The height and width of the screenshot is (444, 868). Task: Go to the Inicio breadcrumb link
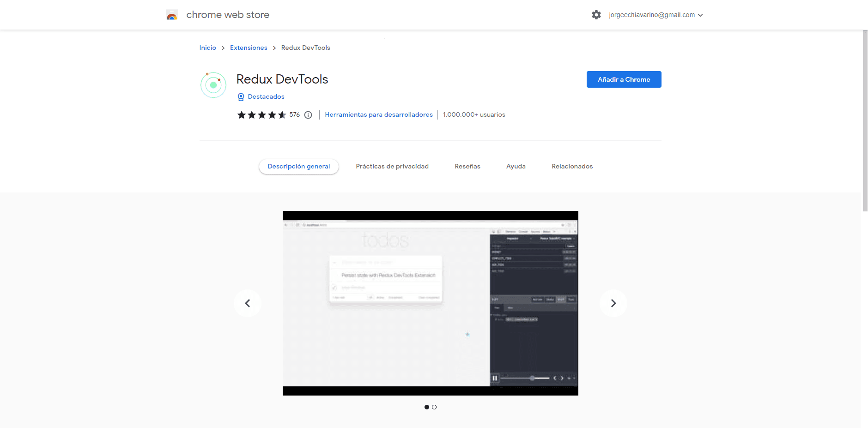point(207,48)
